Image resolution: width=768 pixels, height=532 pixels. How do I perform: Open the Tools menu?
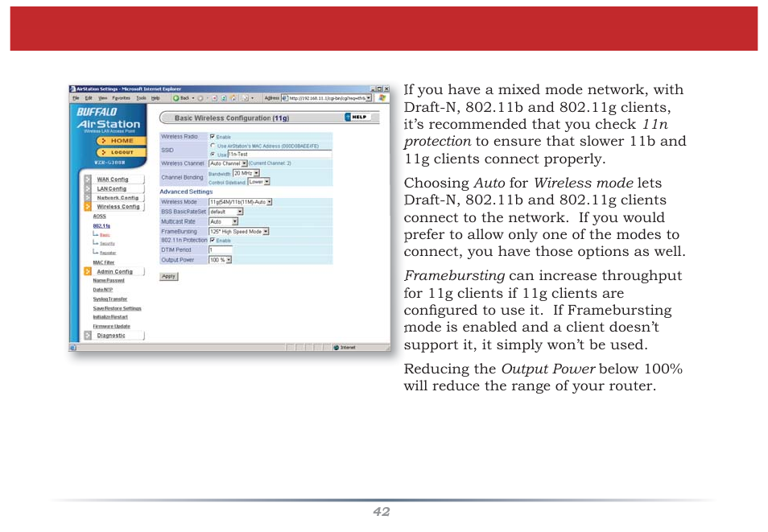[x=141, y=98]
